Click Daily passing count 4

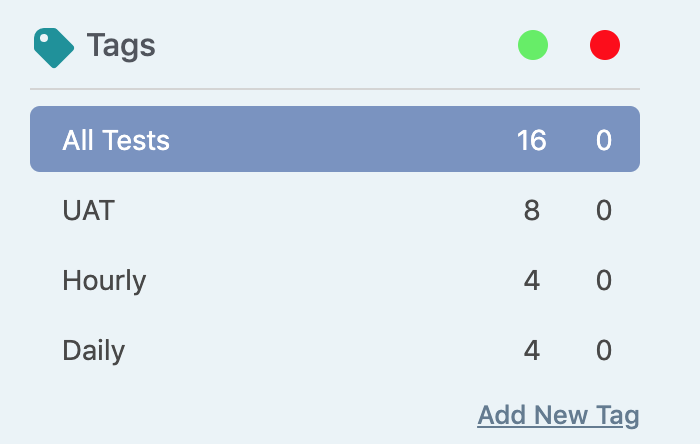532,350
